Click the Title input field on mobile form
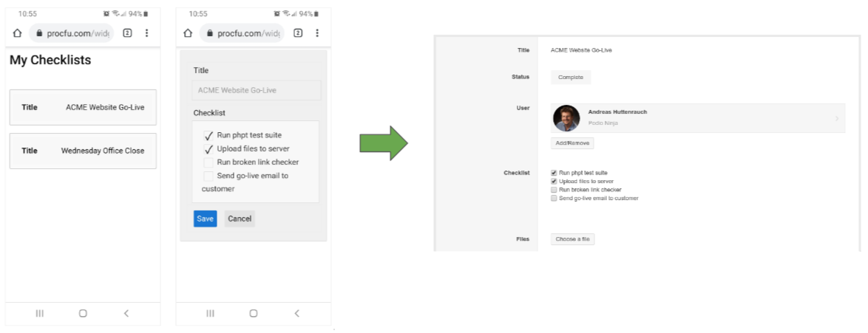The height and width of the screenshot is (333, 868). tap(256, 90)
